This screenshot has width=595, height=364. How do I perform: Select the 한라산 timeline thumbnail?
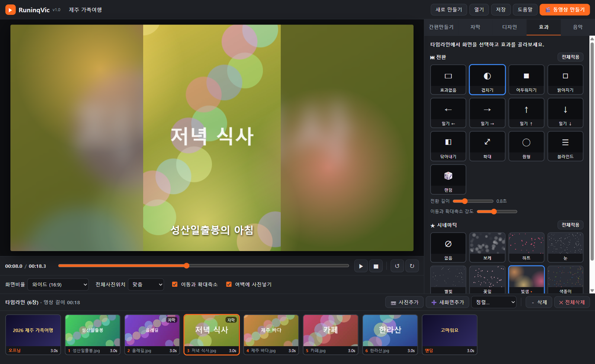point(390,335)
